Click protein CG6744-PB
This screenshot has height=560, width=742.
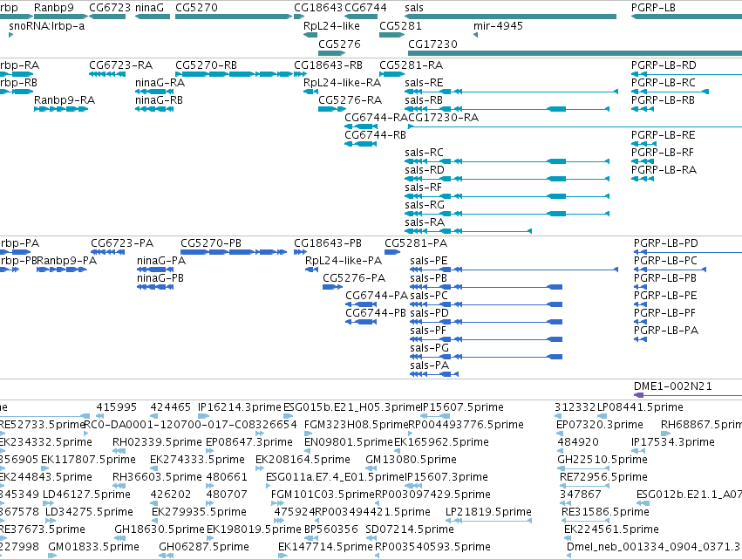(361, 323)
